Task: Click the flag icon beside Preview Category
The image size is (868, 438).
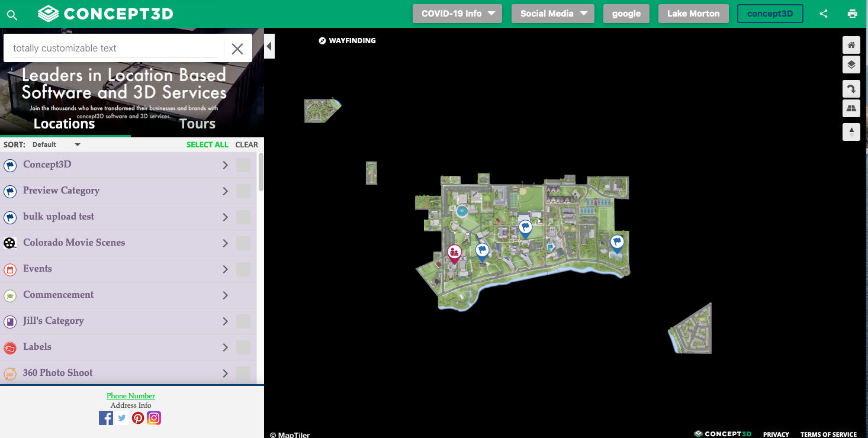Action: click(x=10, y=191)
